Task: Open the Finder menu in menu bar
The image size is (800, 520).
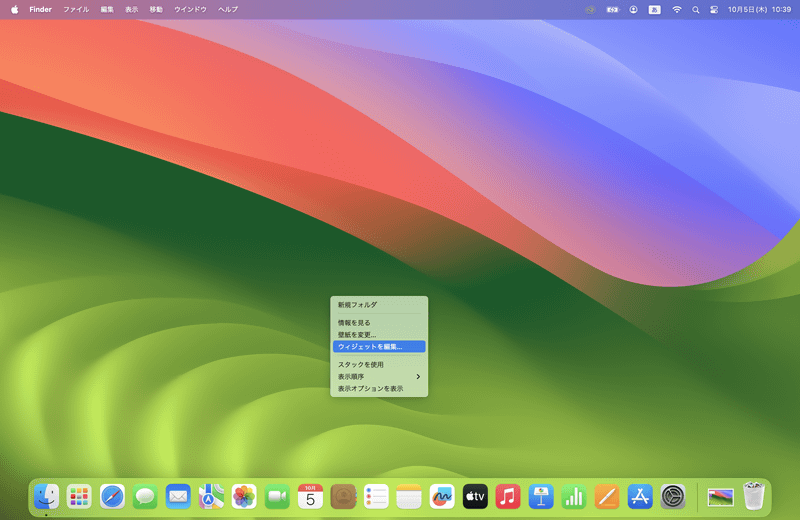Action: [40, 9]
